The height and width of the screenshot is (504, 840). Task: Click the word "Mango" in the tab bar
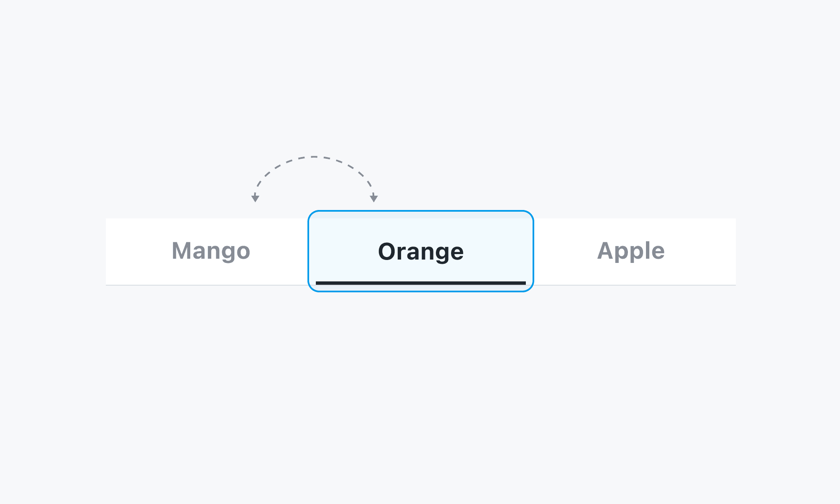pyautogui.click(x=211, y=251)
